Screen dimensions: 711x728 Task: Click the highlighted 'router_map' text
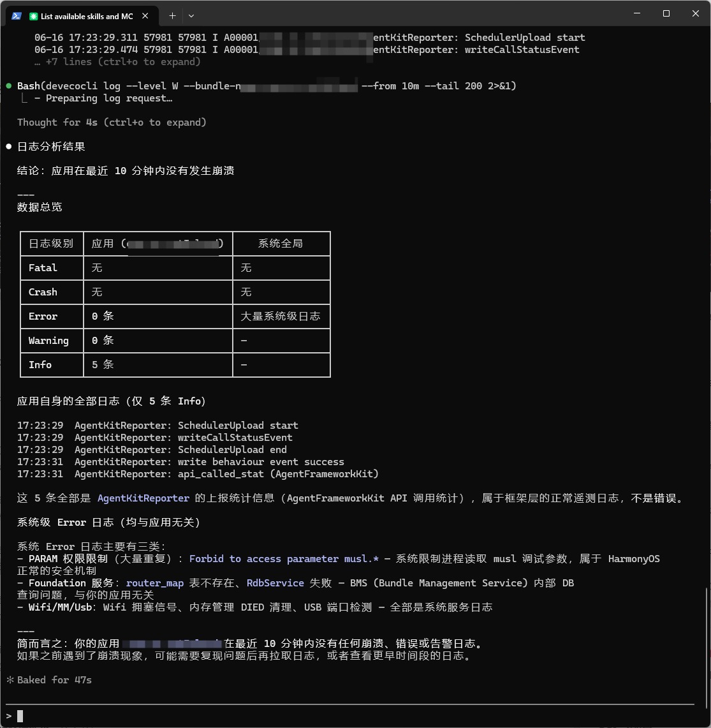click(x=154, y=583)
